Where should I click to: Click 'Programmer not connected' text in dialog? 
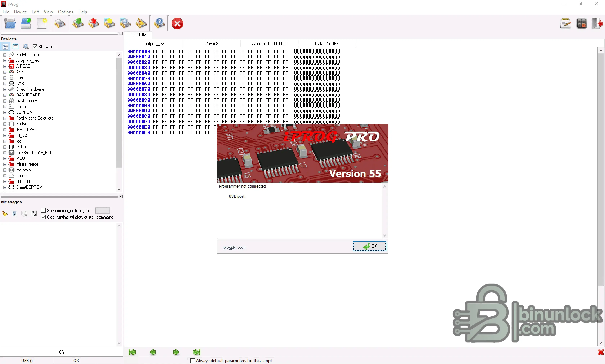click(x=243, y=186)
